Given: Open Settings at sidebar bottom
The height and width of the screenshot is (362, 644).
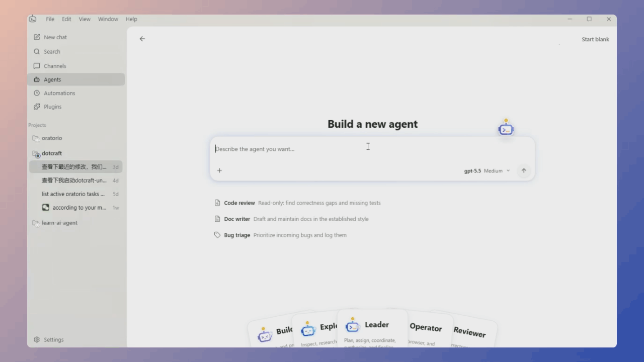Looking at the screenshot, I should pyautogui.click(x=76, y=339).
